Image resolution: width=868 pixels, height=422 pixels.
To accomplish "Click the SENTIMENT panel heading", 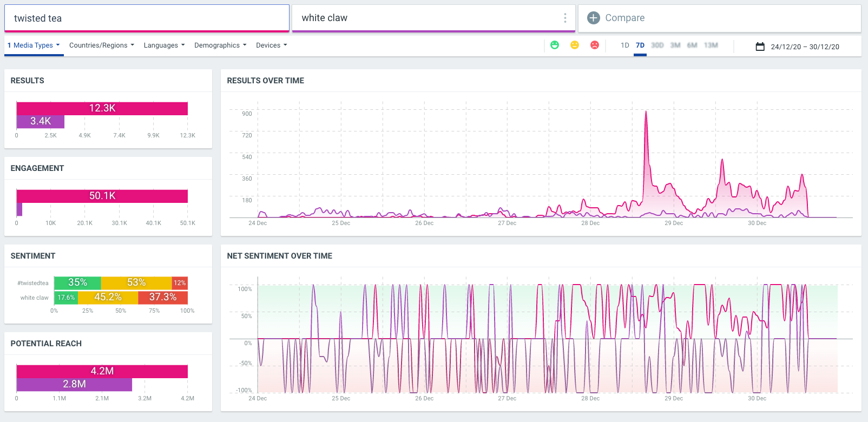I will (33, 256).
